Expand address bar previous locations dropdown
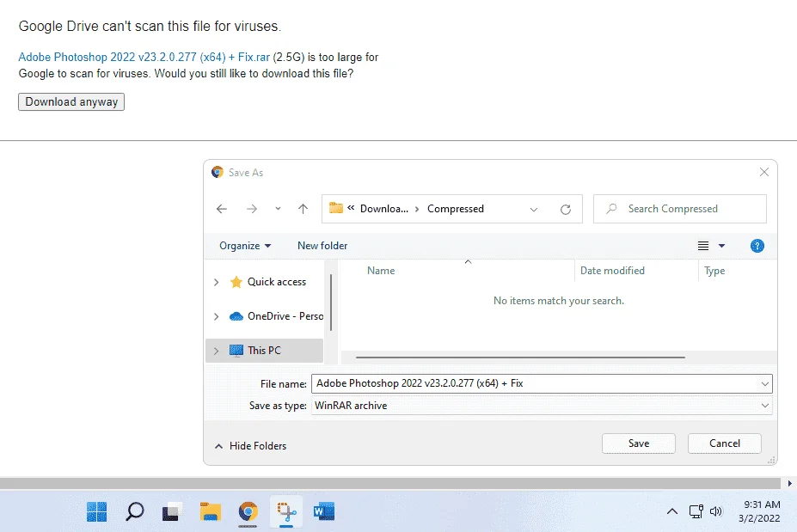Screen dimensions: 797x532 pyautogui.click(x=534, y=210)
